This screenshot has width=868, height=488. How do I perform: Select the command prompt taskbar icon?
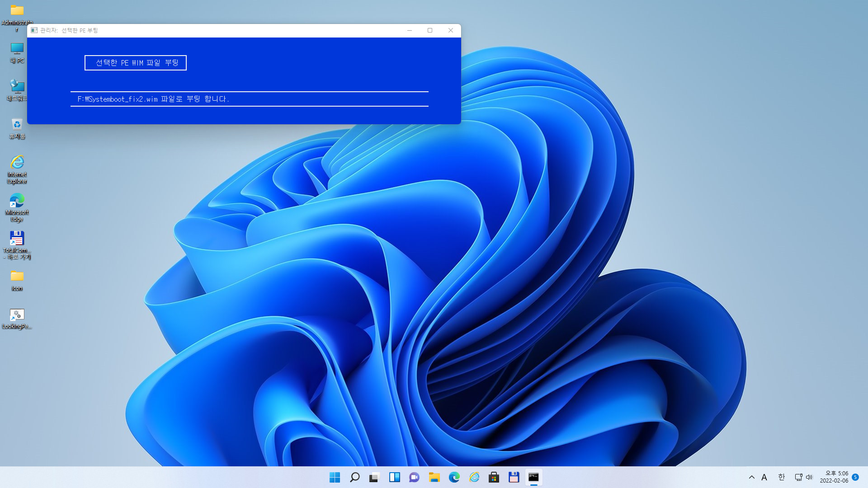click(533, 477)
